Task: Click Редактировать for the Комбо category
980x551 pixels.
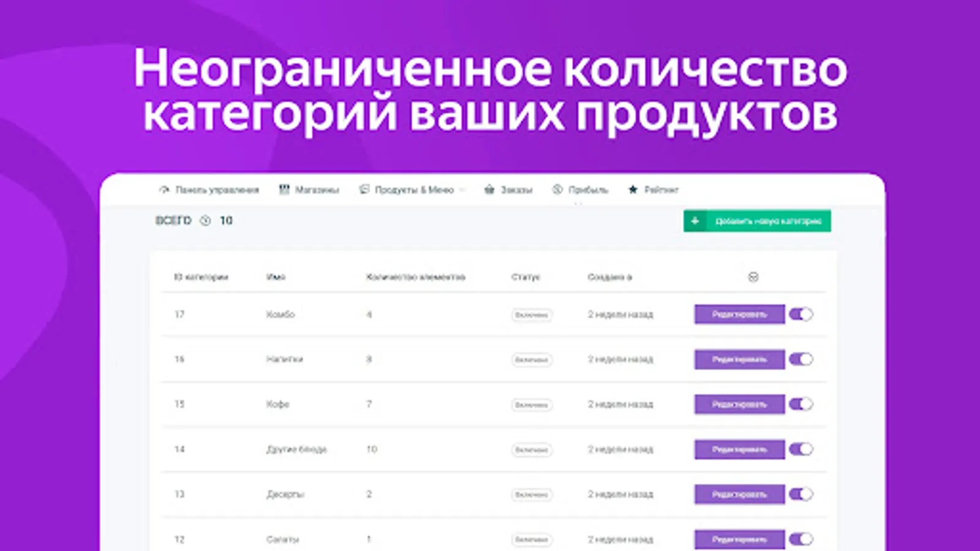Action: pyautogui.click(x=739, y=314)
